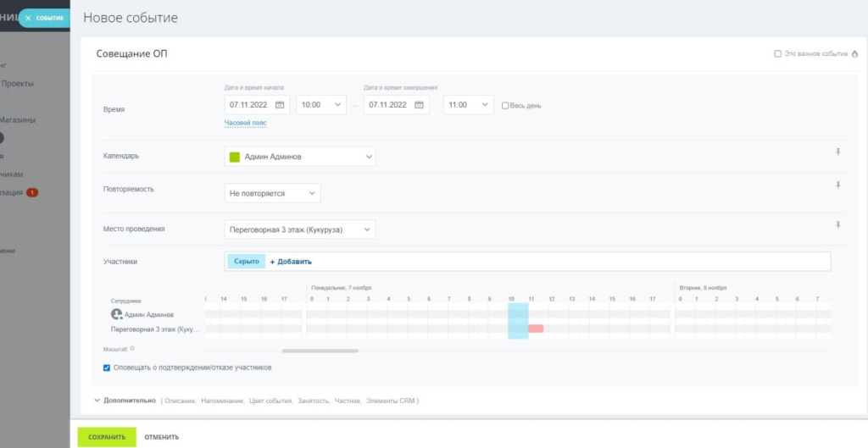Click the Часовой пояс link
This screenshot has width=868, height=448.
click(x=245, y=123)
